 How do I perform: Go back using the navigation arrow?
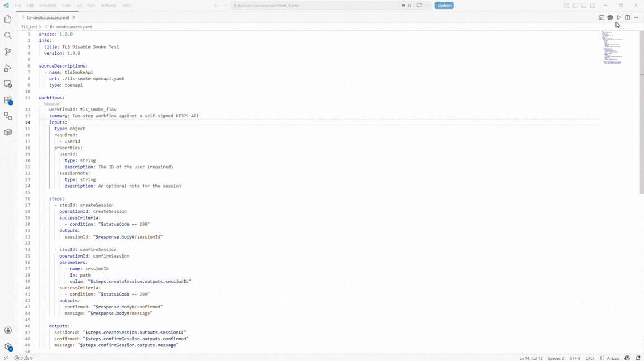pyautogui.click(x=216, y=6)
